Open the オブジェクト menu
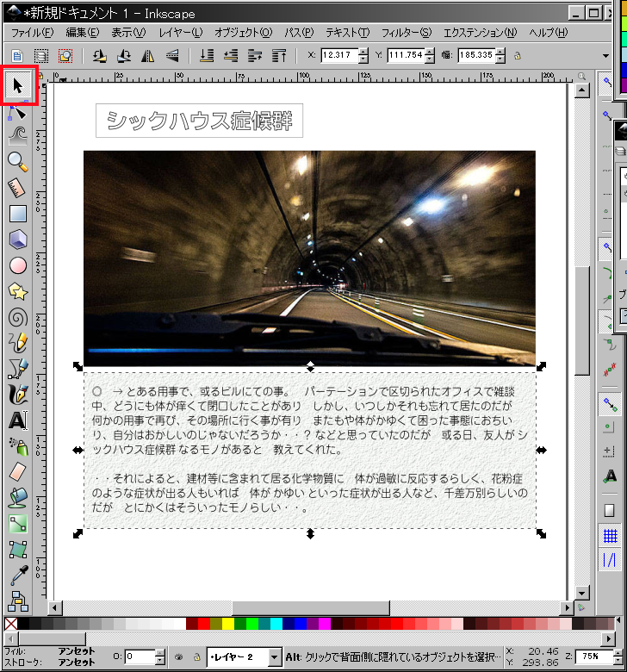This screenshot has height=672, width=627. coord(243,33)
